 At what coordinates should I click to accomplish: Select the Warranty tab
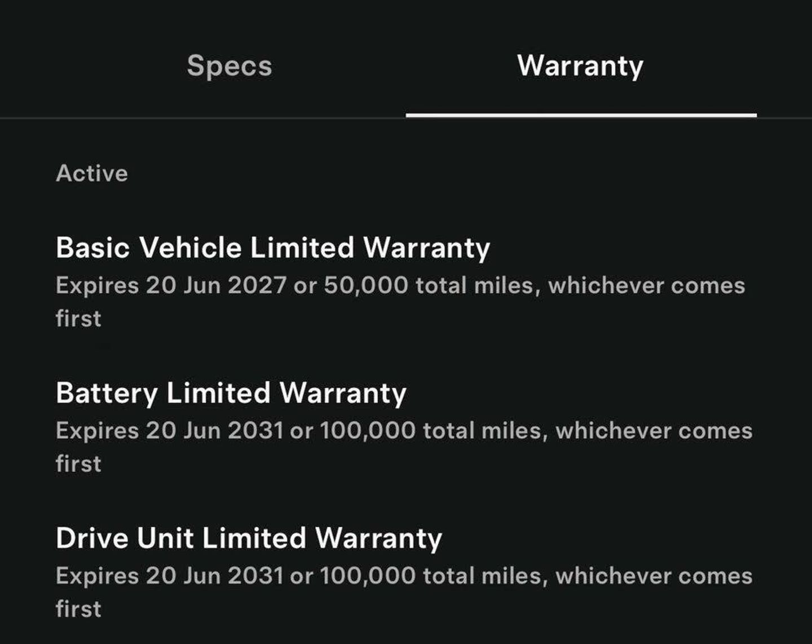(x=580, y=65)
